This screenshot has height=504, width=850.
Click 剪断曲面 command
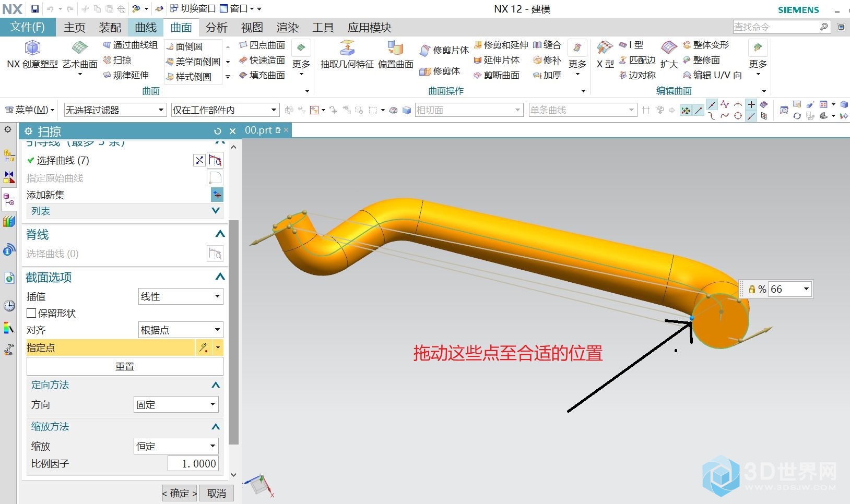[497, 75]
